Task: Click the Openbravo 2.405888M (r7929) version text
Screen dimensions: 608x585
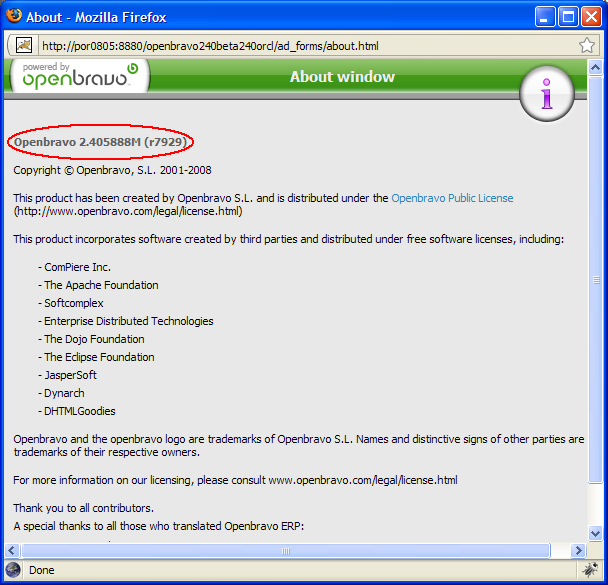Action: tap(100, 142)
